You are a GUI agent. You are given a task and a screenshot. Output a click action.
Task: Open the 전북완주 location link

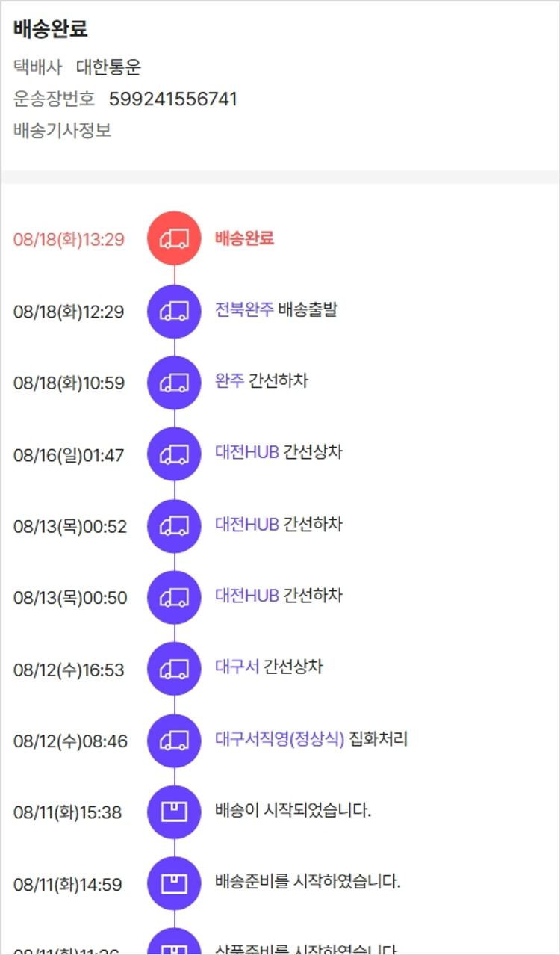pyautogui.click(x=244, y=309)
